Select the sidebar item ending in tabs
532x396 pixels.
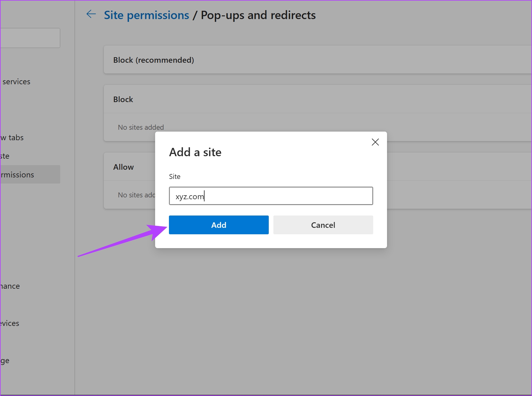[12, 137]
